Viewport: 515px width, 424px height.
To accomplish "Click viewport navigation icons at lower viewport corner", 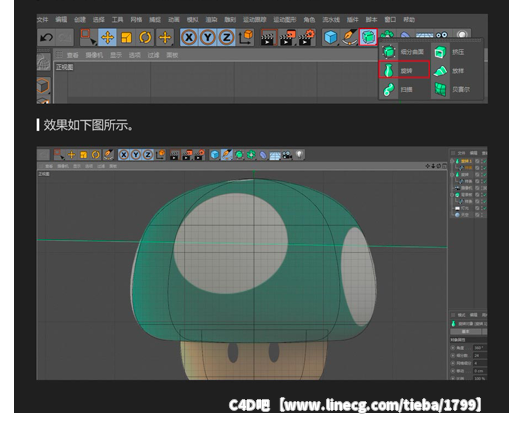I will pyautogui.click(x=435, y=166).
